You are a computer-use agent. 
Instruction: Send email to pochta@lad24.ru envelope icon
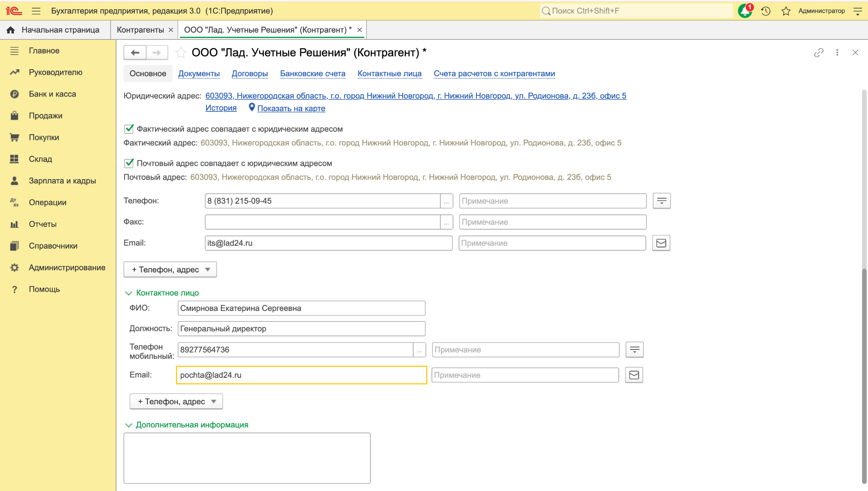coord(634,375)
